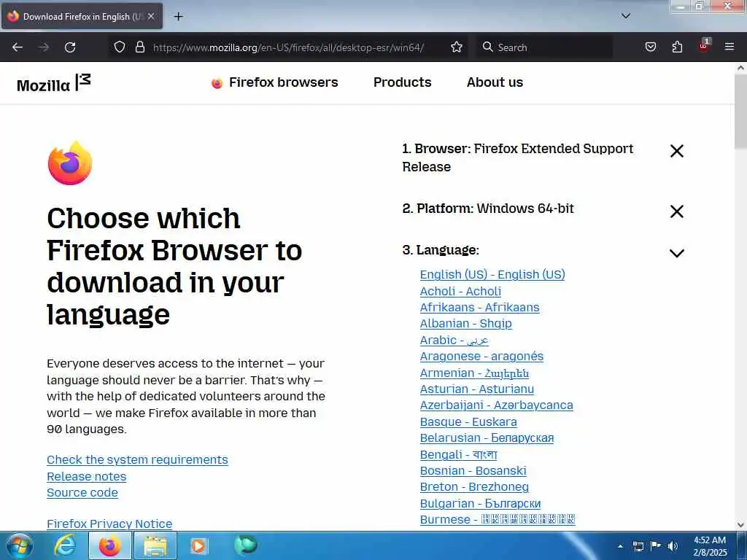Click the URL address bar
This screenshot has width=747, height=560.
(287, 47)
